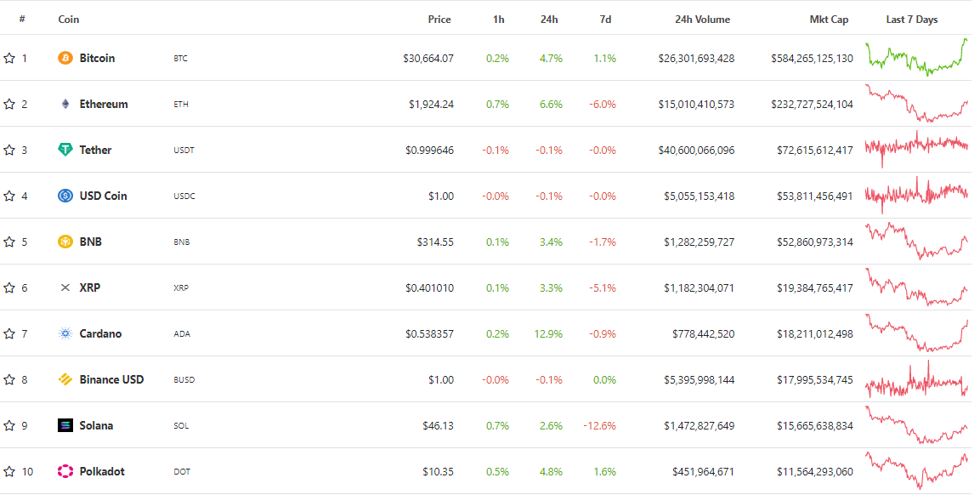This screenshot has width=980, height=495.
Task: Star Polkadot as a favorite
Action: [9, 471]
